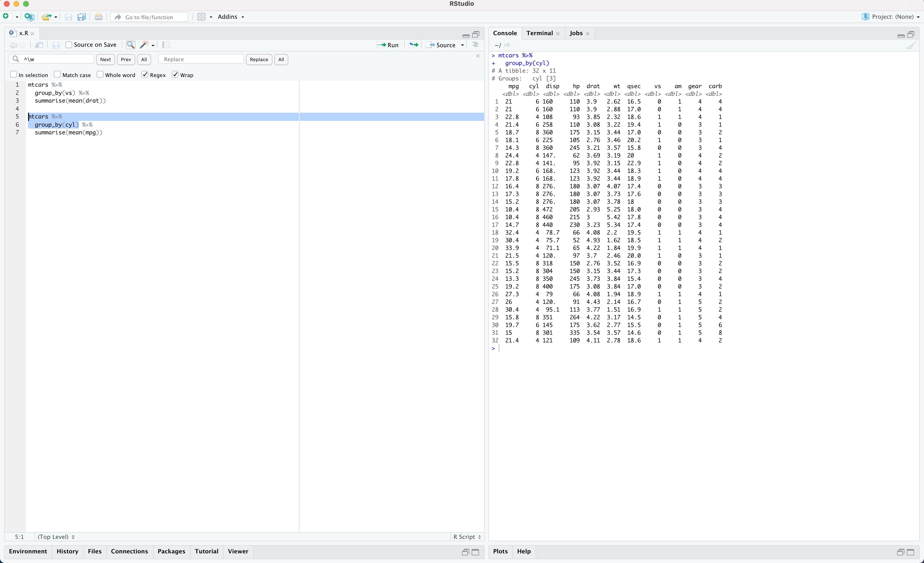The image size is (924, 563).
Task: Close the find and replace bar
Action: coord(478,56)
